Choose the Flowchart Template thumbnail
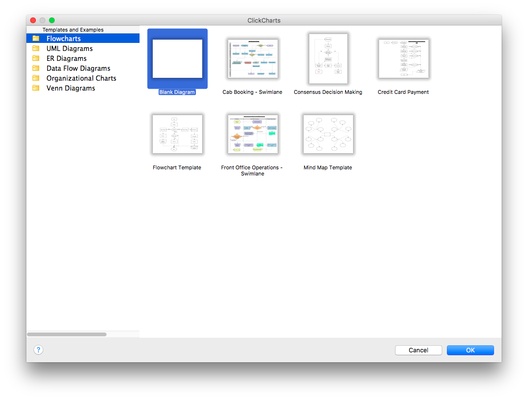 click(x=177, y=134)
